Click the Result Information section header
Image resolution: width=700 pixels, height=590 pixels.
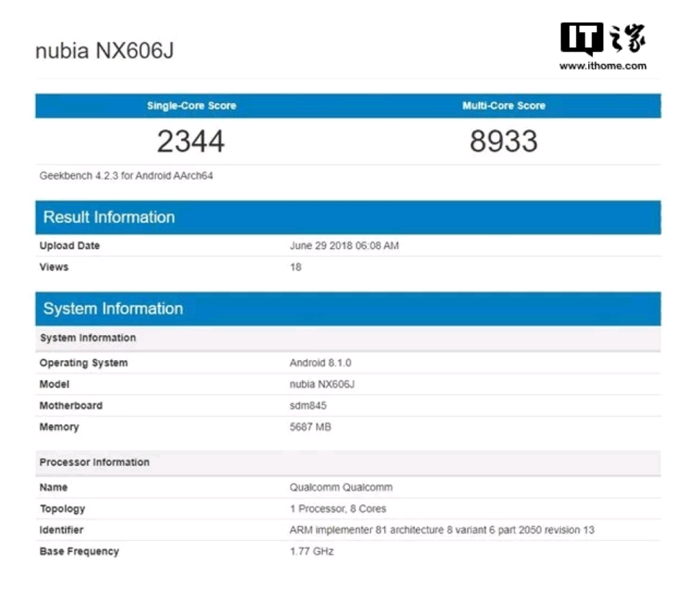click(x=348, y=218)
